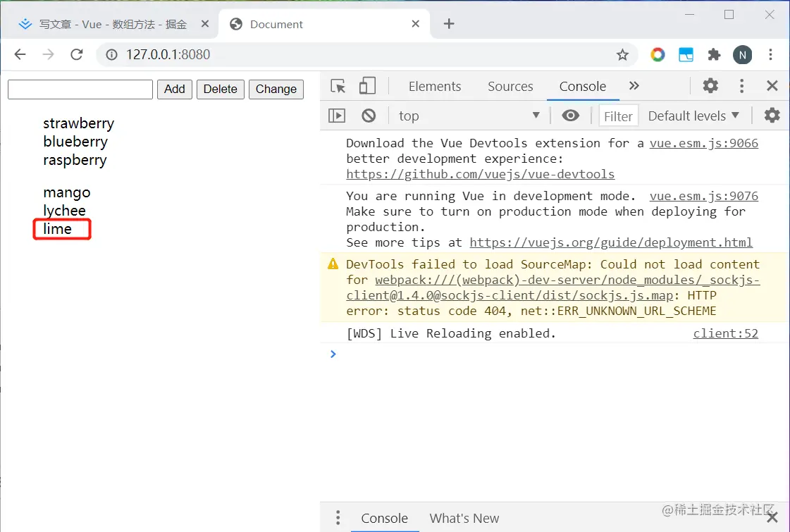Click the console Filter input
Viewport: 790px width, 532px height.
(x=618, y=116)
